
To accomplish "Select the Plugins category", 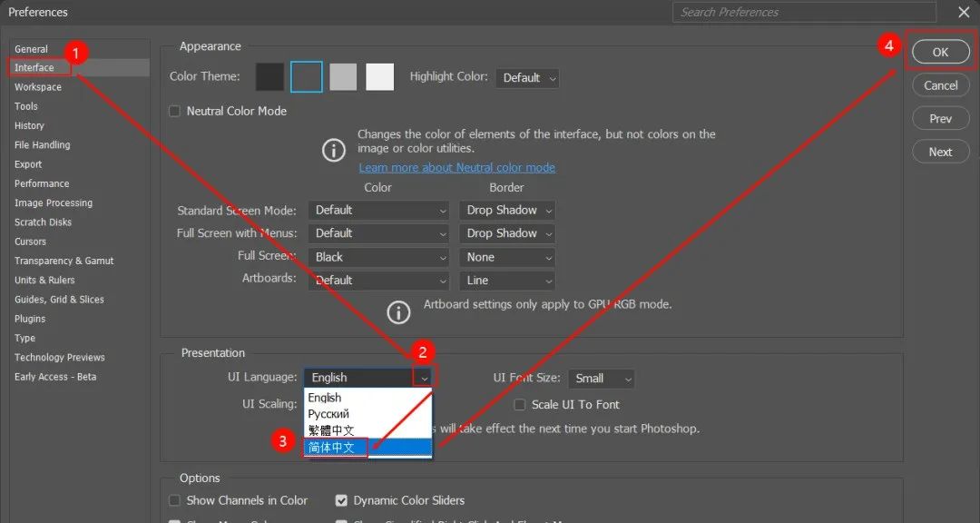I will coord(30,319).
